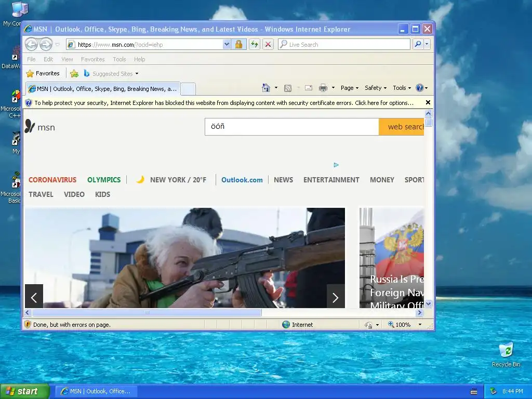
Task: Open the Outlook.com link
Action: (x=242, y=180)
